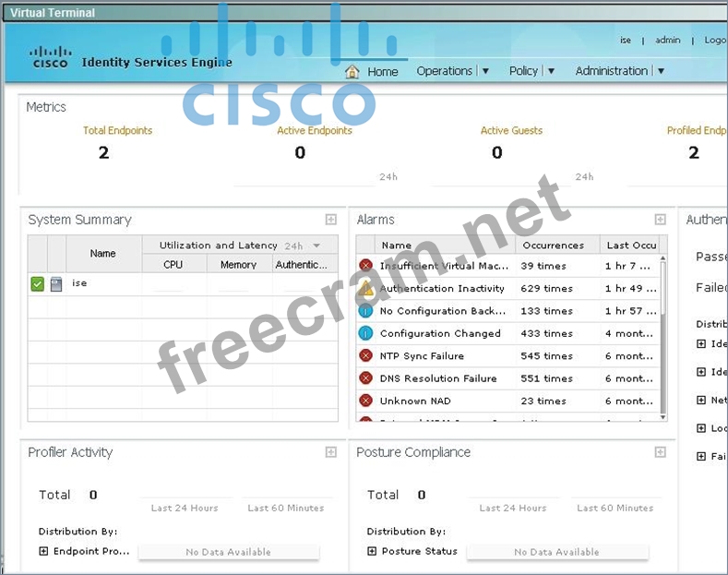Maximize the Alarms panel
This screenshot has height=575, width=728.
tap(660, 220)
